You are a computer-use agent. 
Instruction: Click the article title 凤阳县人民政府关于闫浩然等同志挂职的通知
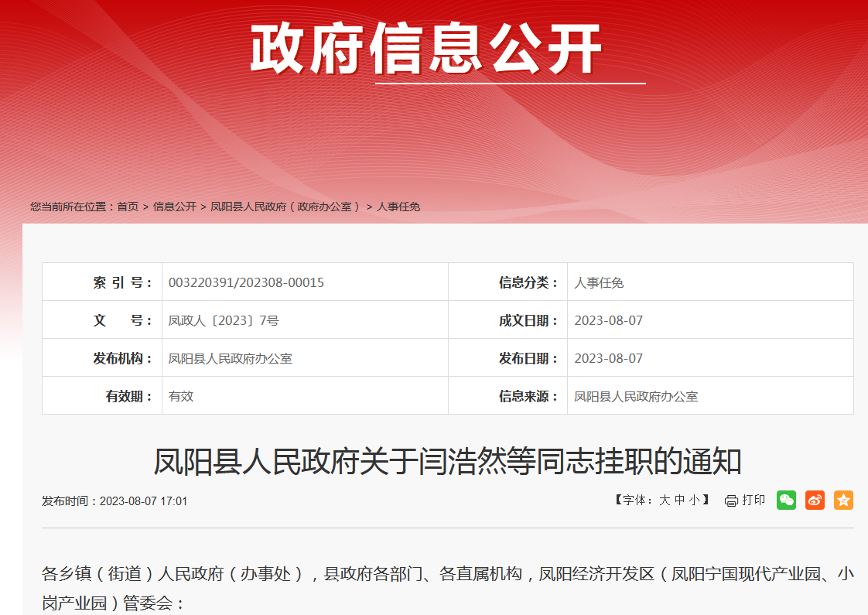pos(447,461)
